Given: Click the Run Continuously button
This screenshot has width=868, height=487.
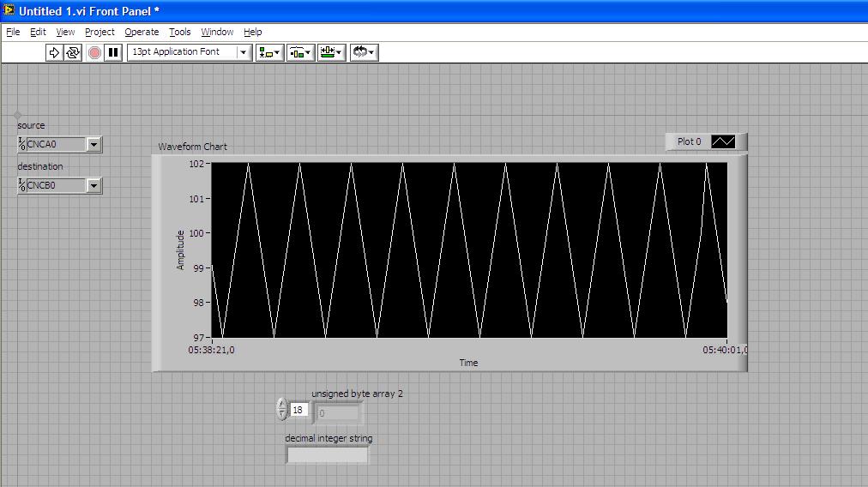Looking at the screenshot, I should pos(73,52).
